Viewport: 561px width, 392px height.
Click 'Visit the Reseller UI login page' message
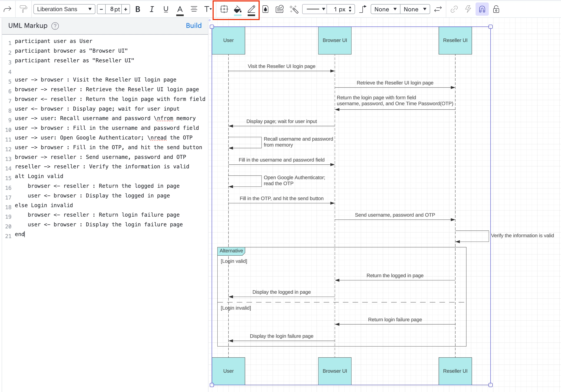[282, 66]
